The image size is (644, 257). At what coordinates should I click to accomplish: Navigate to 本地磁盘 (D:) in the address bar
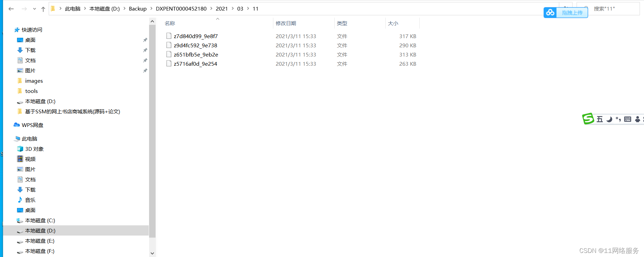(104, 9)
